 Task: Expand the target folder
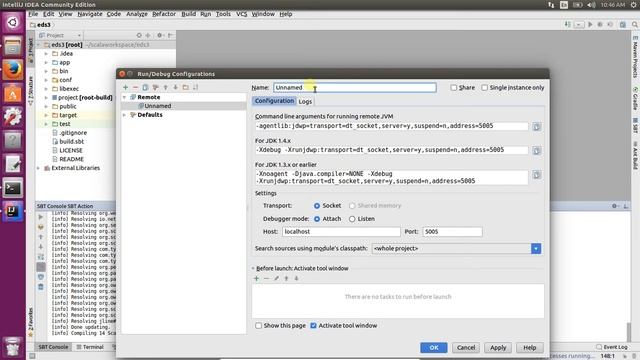pos(46,115)
